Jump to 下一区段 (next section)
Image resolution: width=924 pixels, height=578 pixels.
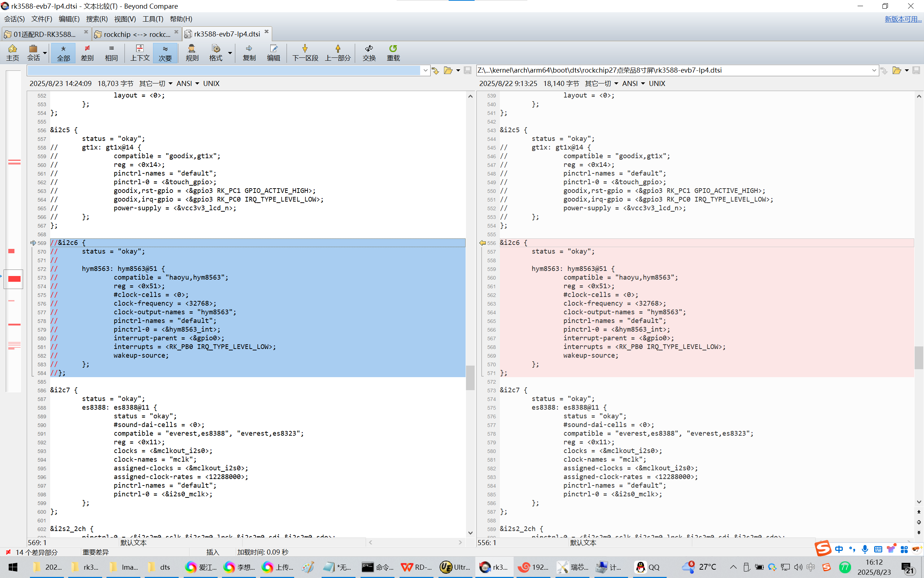(305, 53)
